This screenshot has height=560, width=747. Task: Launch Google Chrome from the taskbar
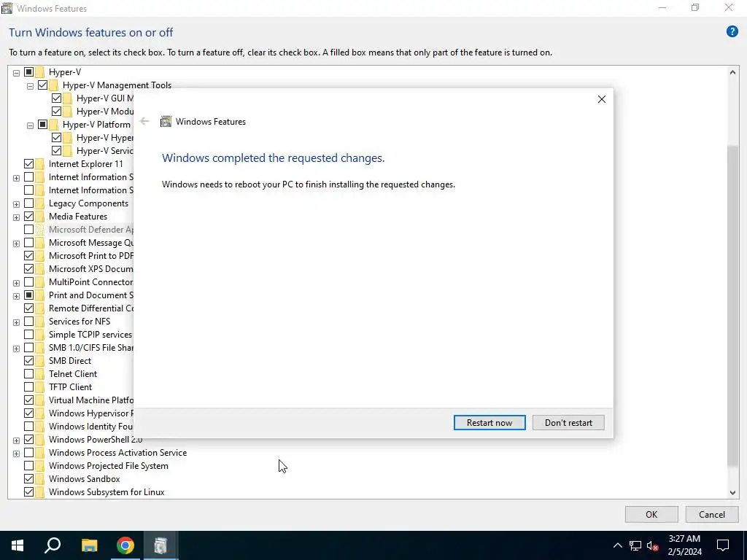click(125, 545)
